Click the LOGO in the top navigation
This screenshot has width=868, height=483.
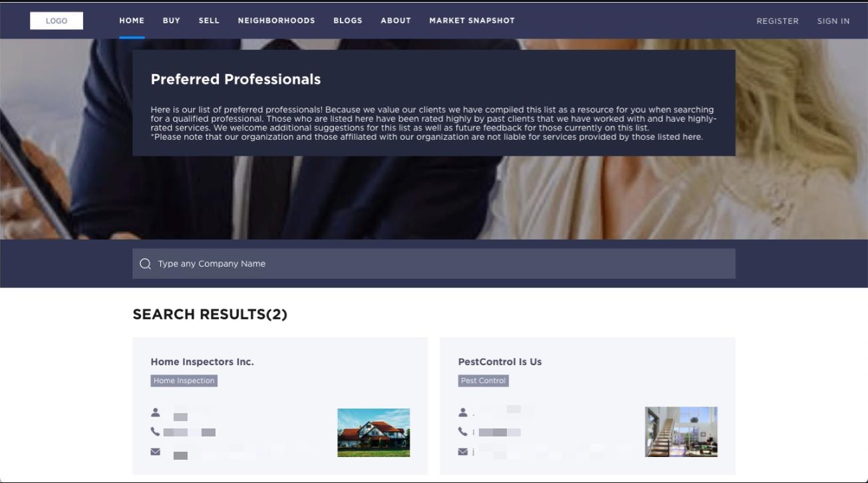click(x=57, y=21)
